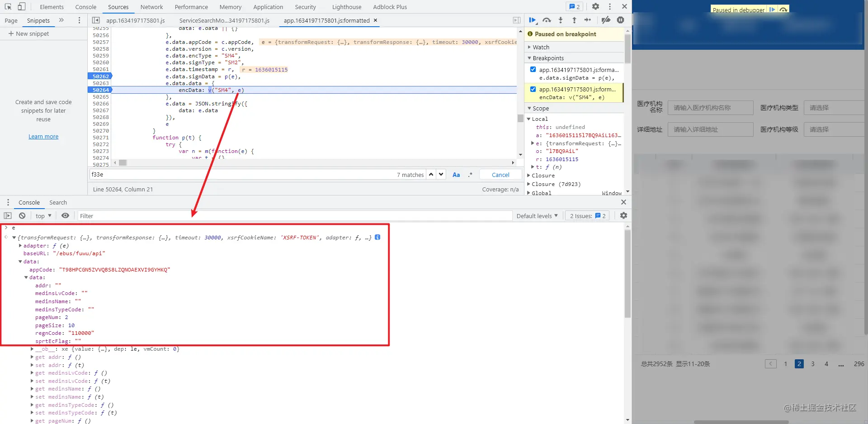Show more navigator tabs chevron
868x424 pixels.
pos(61,20)
